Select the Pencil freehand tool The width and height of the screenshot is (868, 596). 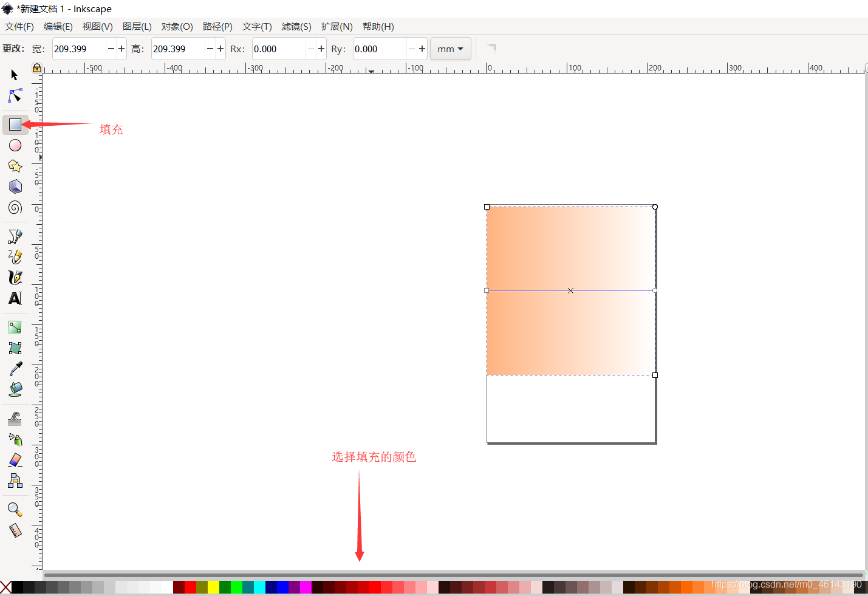click(x=15, y=256)
